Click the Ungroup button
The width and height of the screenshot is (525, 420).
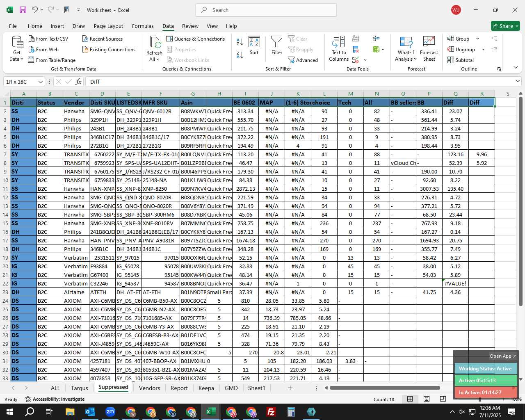(x=461, y=49)
